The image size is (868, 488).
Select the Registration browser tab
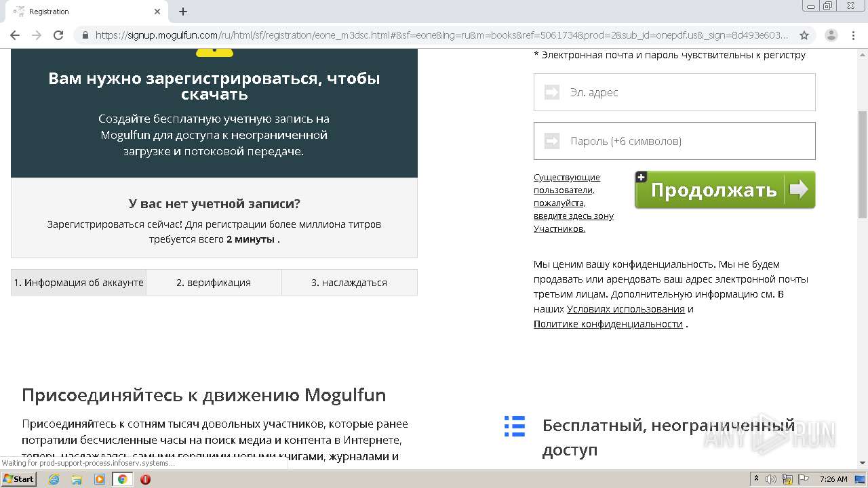point(87,12)
